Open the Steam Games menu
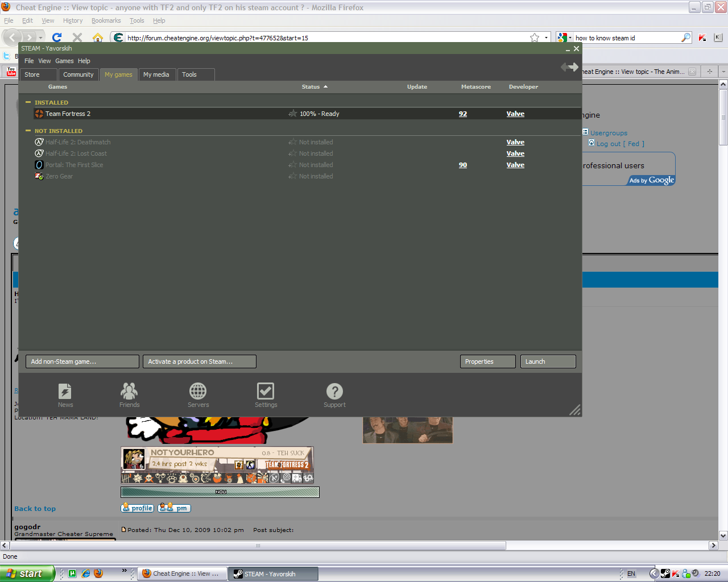The width and height of the screenshot is (728, 582). point(64,61)
